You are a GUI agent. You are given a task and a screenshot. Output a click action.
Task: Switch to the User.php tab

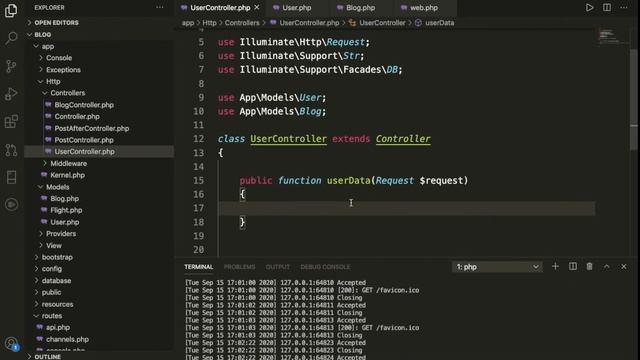point(297,7)
